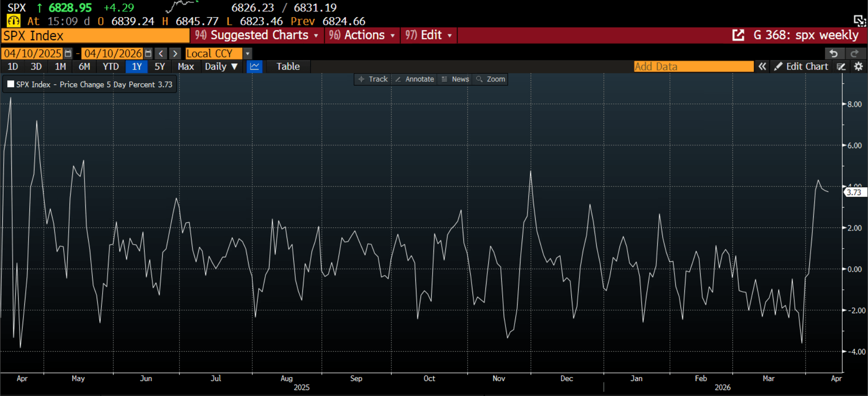The image size is (868, 396).
Task: Open chart settings gear icon
Action: pos(858,66)
